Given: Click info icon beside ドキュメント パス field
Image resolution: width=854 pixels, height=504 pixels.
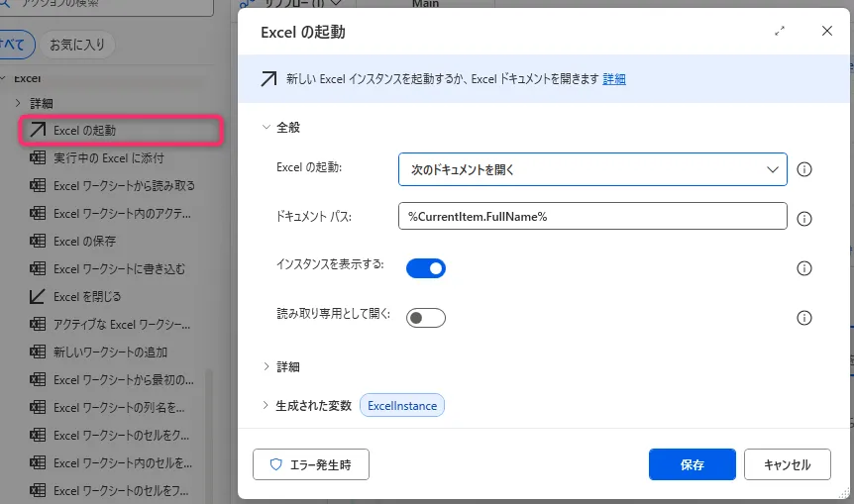Looking at the screenshot, I should point(804,218).
